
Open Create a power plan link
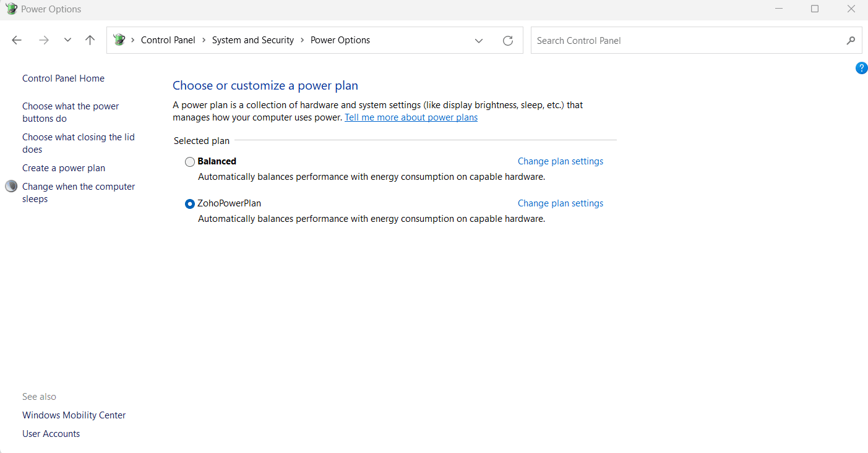click(x=64, y=168)
